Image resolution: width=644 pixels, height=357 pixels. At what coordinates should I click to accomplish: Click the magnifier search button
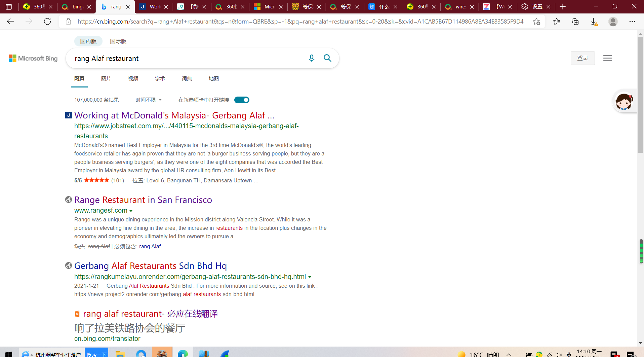[327, 58]
